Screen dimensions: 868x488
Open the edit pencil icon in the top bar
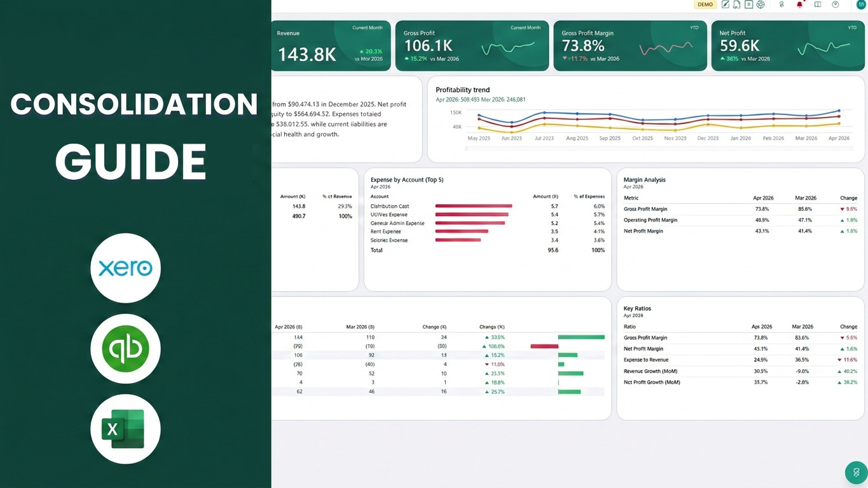click(726, 4)
